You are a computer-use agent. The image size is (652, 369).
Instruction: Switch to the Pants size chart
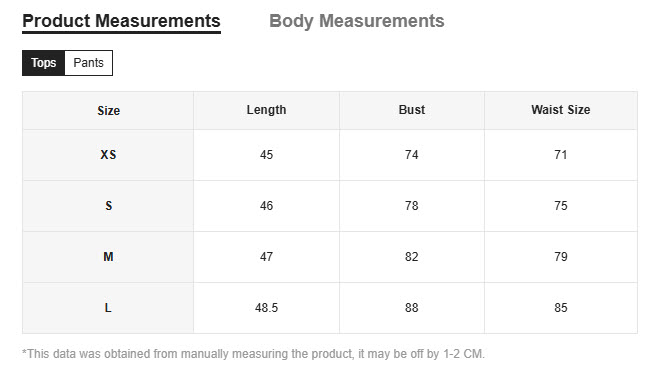(x=89, y=63)
